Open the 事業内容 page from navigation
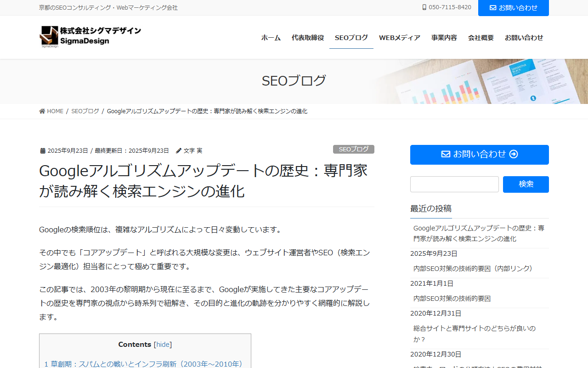Viewport: 588px width, 368px height. 444,38
